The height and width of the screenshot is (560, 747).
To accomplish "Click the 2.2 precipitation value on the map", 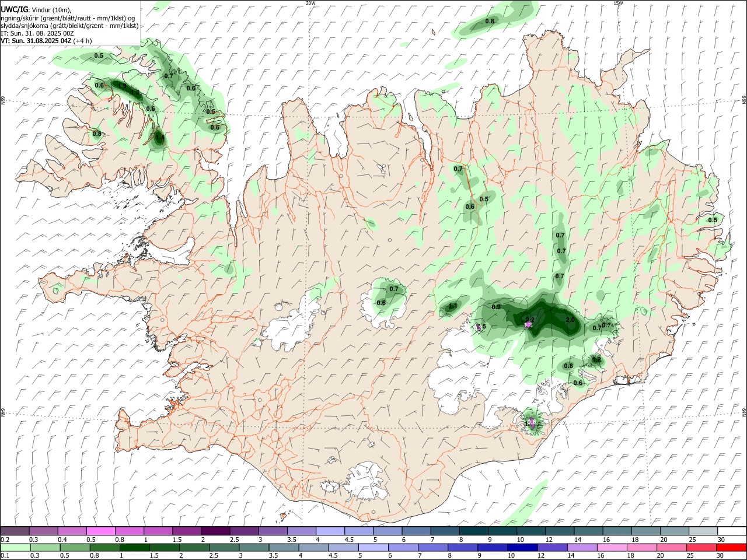I will coord(530,319).
